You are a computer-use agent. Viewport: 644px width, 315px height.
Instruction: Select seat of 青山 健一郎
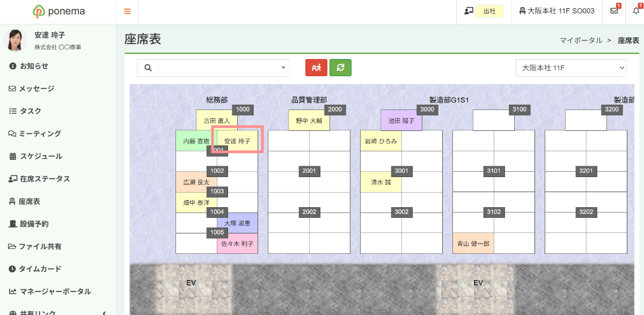(473, 243)
